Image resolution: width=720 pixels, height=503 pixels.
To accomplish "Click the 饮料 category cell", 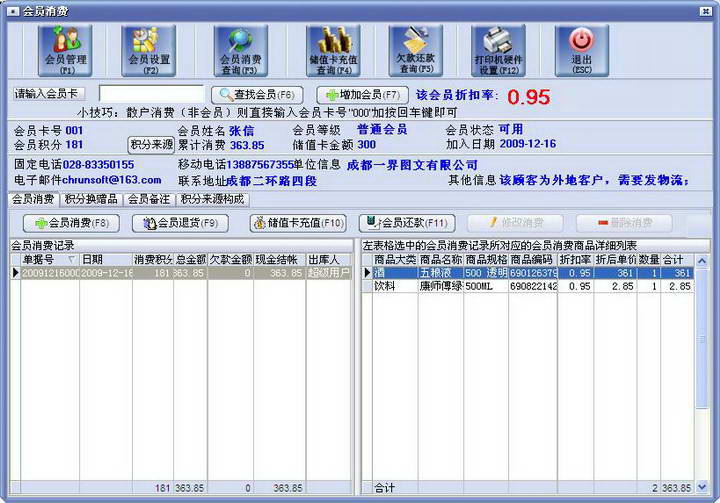I will coord(394,287).
